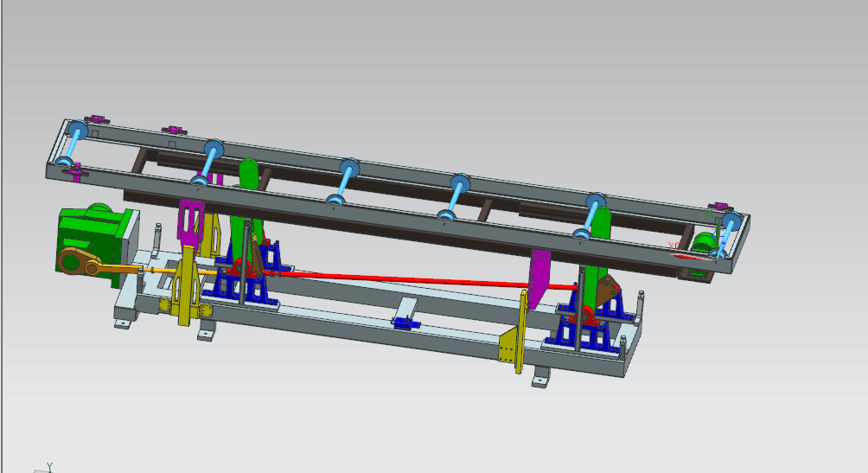The height and width of the screenshot is (473, 868).
Task: Select the small blue clamp on center crossbar
Action: coord(405,323)
